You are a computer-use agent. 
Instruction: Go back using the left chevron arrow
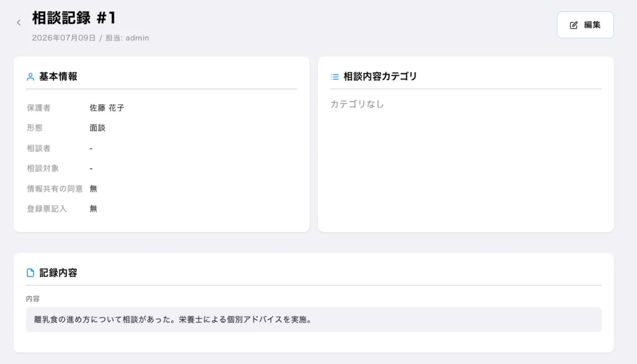[19, 23]
